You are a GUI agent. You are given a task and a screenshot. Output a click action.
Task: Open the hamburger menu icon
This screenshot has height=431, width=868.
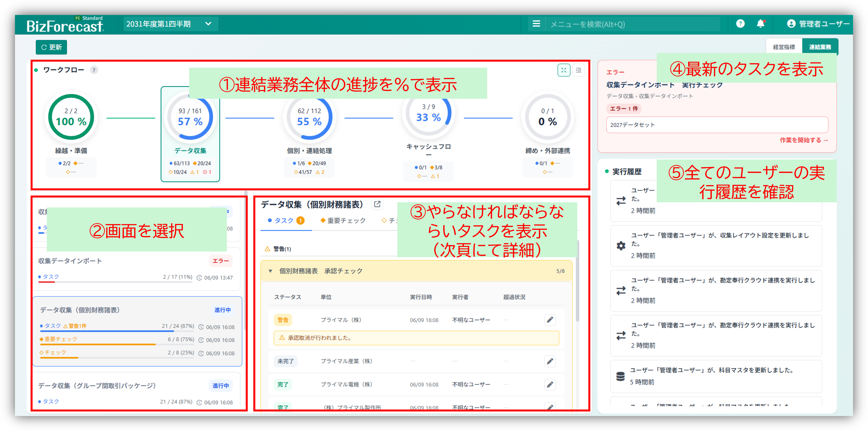tap(536, 24)
